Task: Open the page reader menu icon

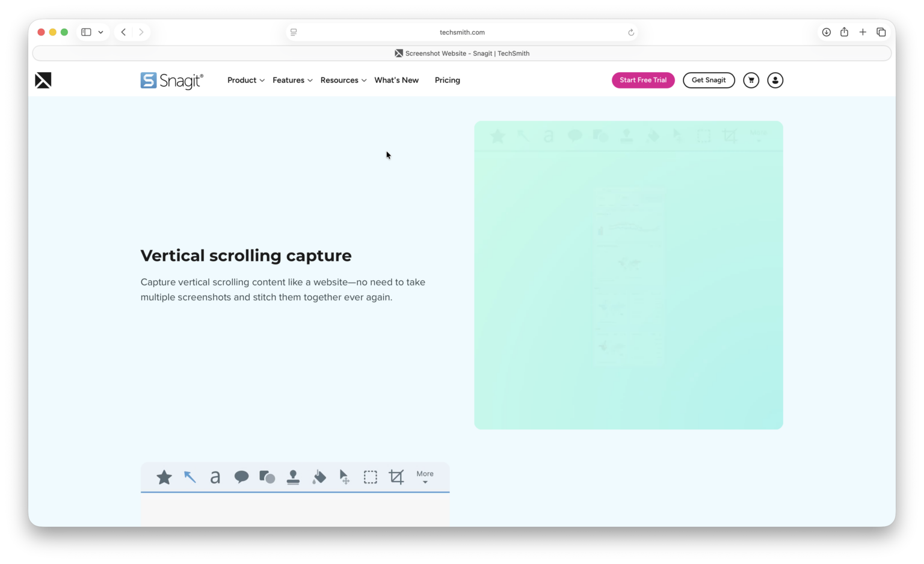Action: click(294, 32)
